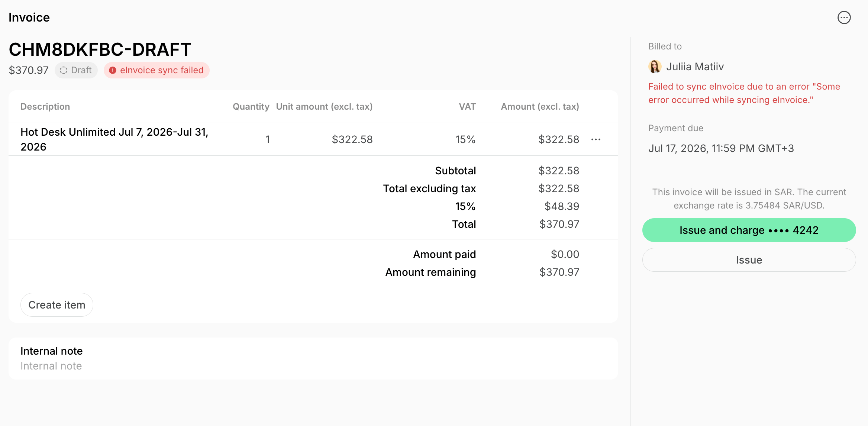Click the Quantity column header
Image resolution: width=868 pixels, height=426 pixels.
coord(251,107)
